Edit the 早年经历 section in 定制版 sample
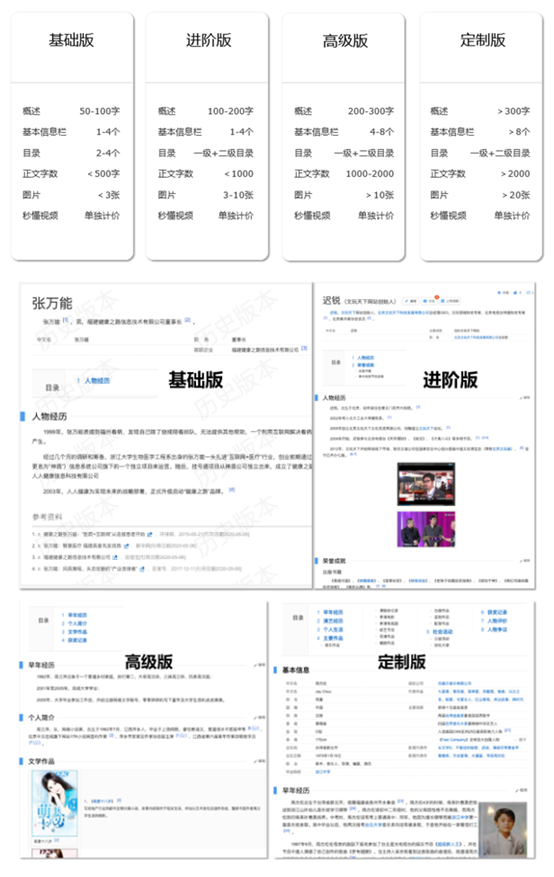 pos(522,790)
